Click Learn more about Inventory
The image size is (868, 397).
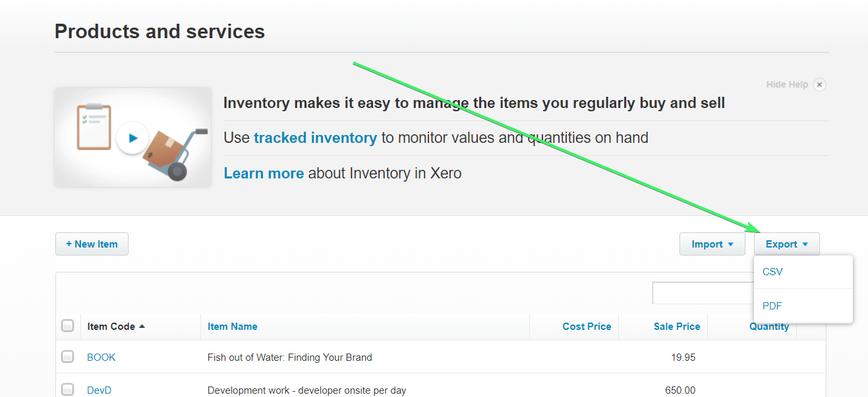pos(264,173)
